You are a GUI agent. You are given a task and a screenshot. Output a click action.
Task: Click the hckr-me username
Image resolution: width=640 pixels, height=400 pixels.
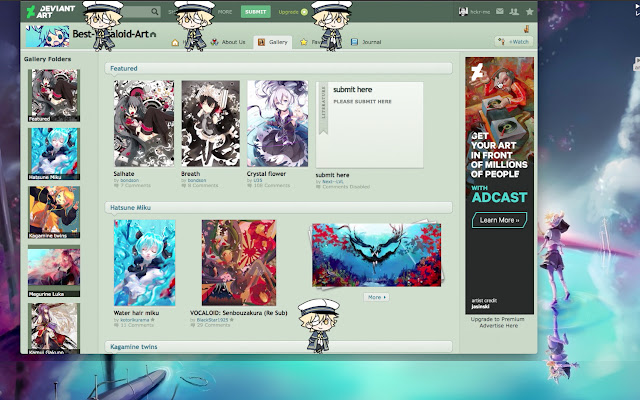tap(480, 12)
